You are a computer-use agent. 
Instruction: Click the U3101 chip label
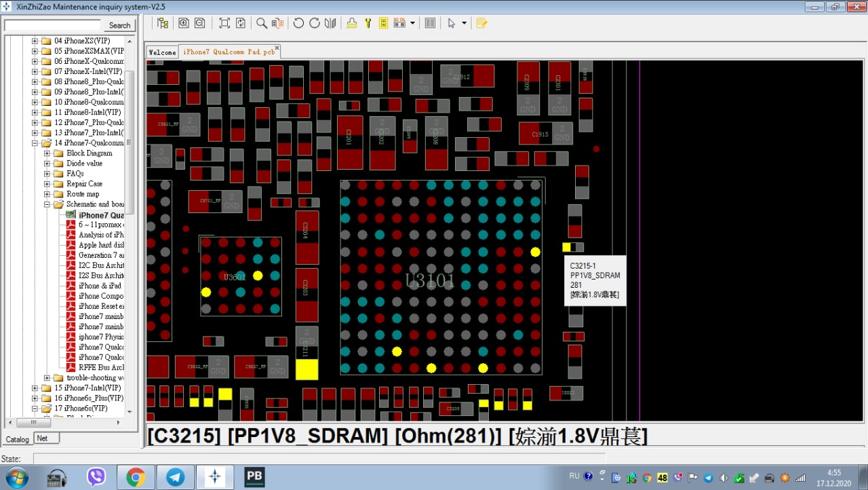pos(430,281)
